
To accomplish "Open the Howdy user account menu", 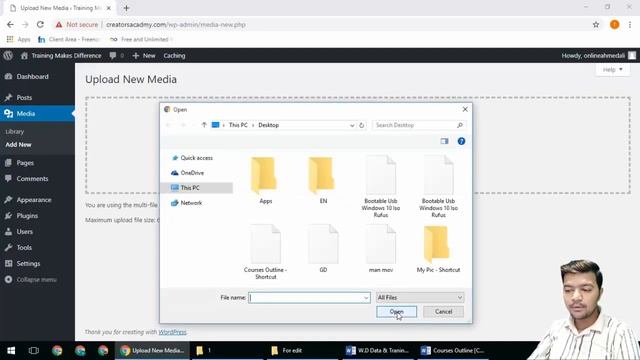I will [x=598, y=56].
